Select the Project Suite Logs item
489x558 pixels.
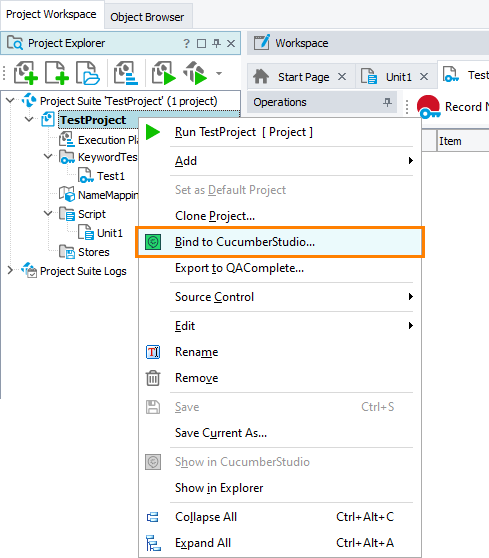tap(83, 271)
